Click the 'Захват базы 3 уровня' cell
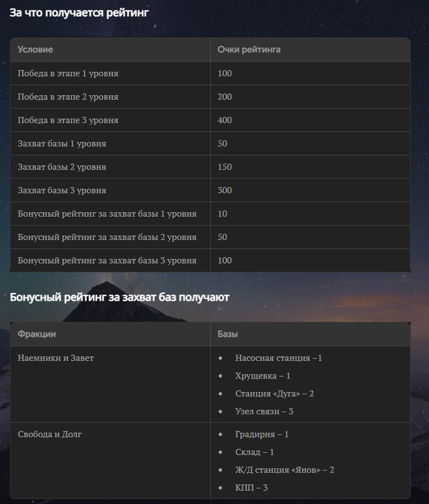The width and height of the screenshot is (429, 504). tap(111, 190)
